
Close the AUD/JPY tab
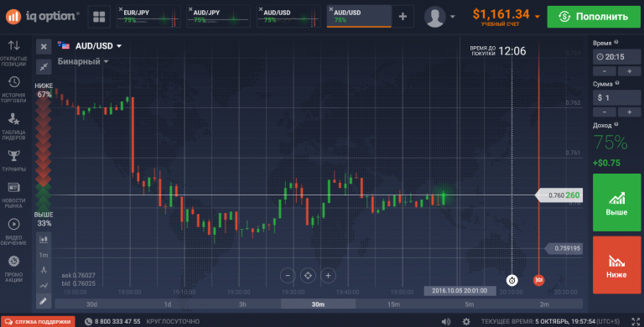(190, 9)
